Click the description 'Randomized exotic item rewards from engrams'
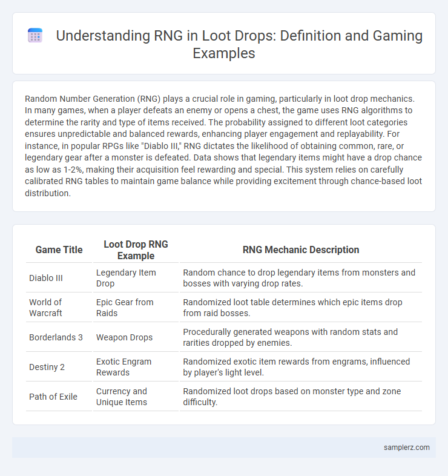 pyautogui.click(x=301, y=367)
